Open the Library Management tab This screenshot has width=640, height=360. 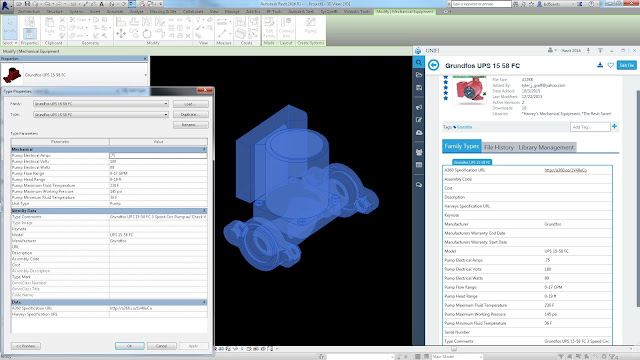546,147
